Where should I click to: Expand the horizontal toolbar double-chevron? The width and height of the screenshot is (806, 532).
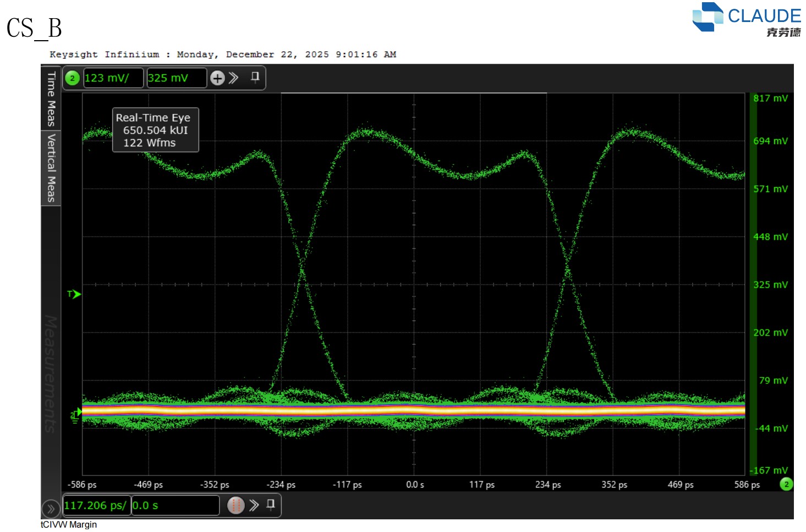pos(254,505)
